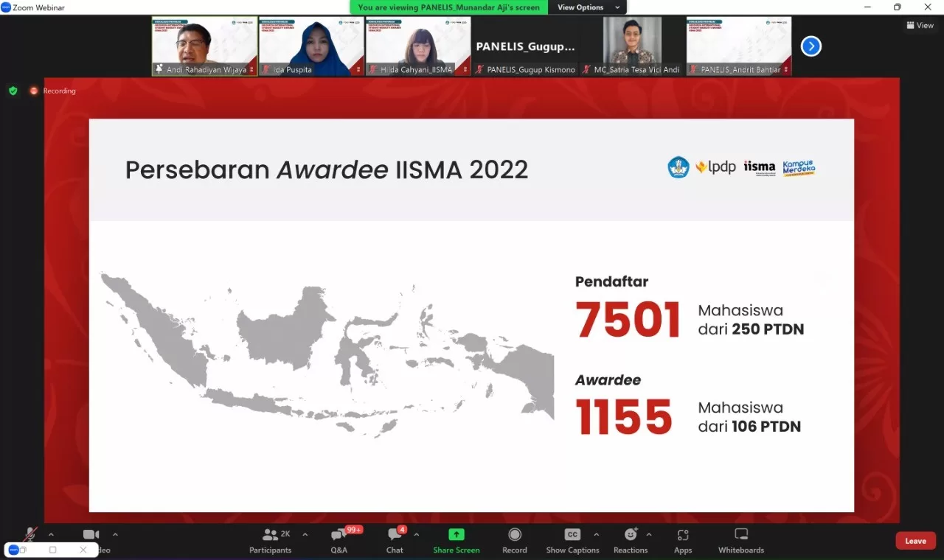
Task: Open the Chat panel
Action: coord(395,540)
